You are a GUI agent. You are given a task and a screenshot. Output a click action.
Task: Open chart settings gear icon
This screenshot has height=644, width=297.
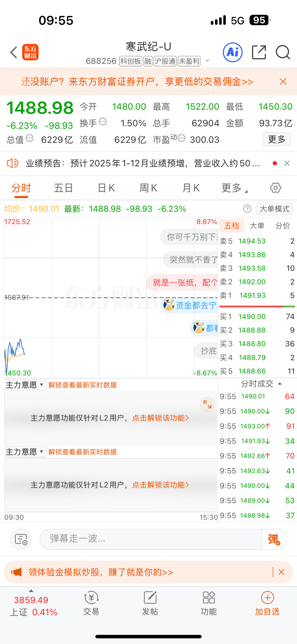click(276, 188)
